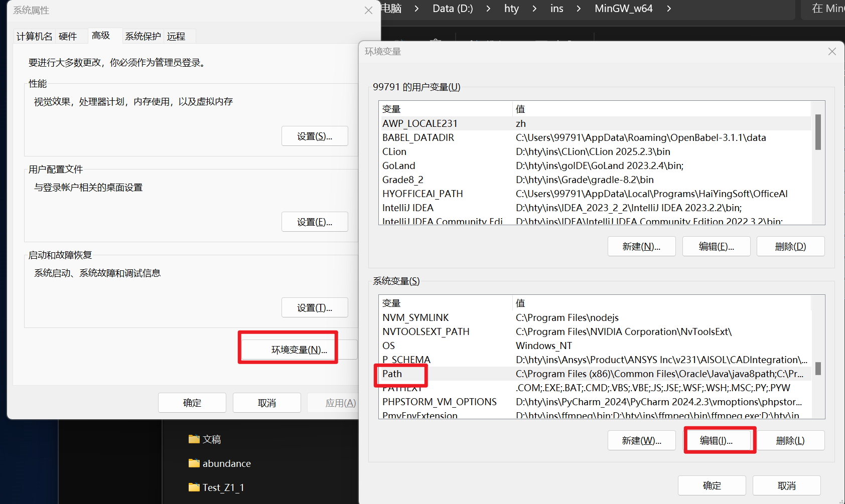Open the 文稿 folder in Explorer
This screenshot has width=845, height=504.
[x=205, y=439]
